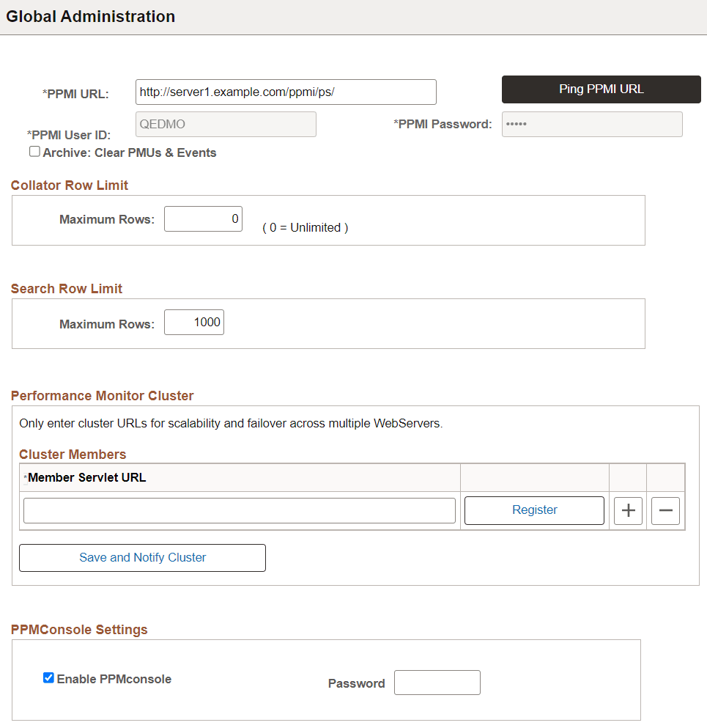Disable the Enable PPMconsole checkbox

[48, 677]
